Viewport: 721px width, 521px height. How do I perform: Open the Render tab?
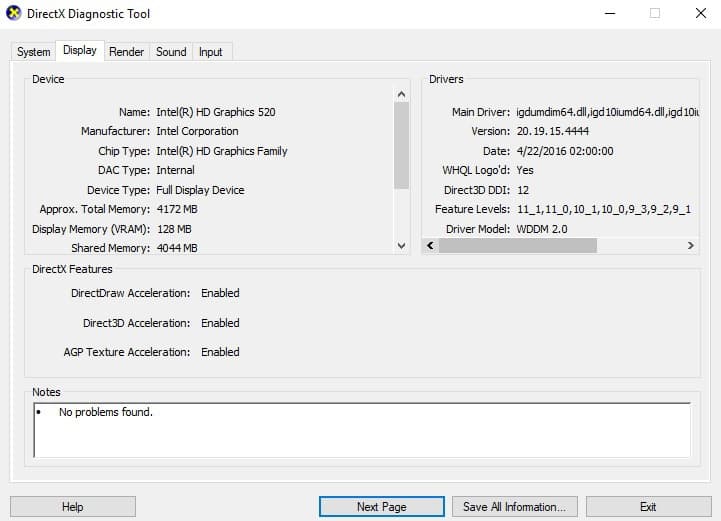click(x=126, y=52)
